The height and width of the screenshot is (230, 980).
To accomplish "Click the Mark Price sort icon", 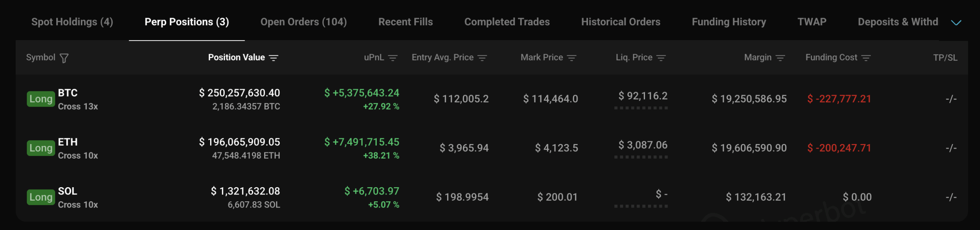I will tap(572, 58).
